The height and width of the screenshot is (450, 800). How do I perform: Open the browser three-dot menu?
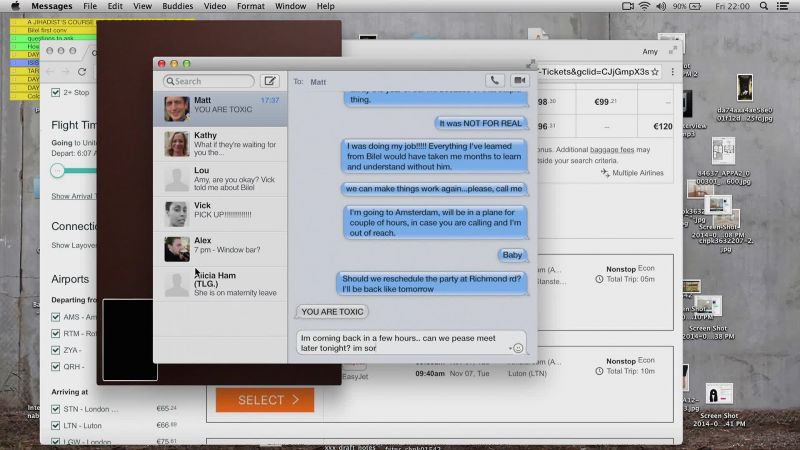[672, 72]
